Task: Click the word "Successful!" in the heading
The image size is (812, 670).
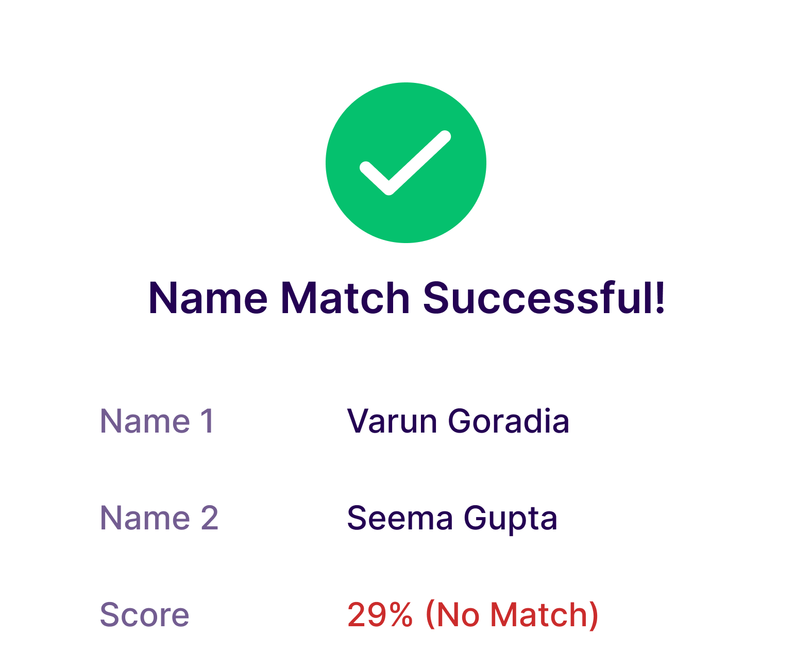Action: pos(544,298)
